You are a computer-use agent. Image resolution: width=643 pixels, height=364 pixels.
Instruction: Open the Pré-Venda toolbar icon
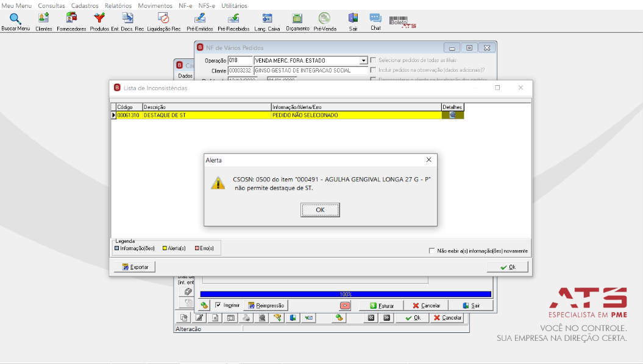click(324, 18)
